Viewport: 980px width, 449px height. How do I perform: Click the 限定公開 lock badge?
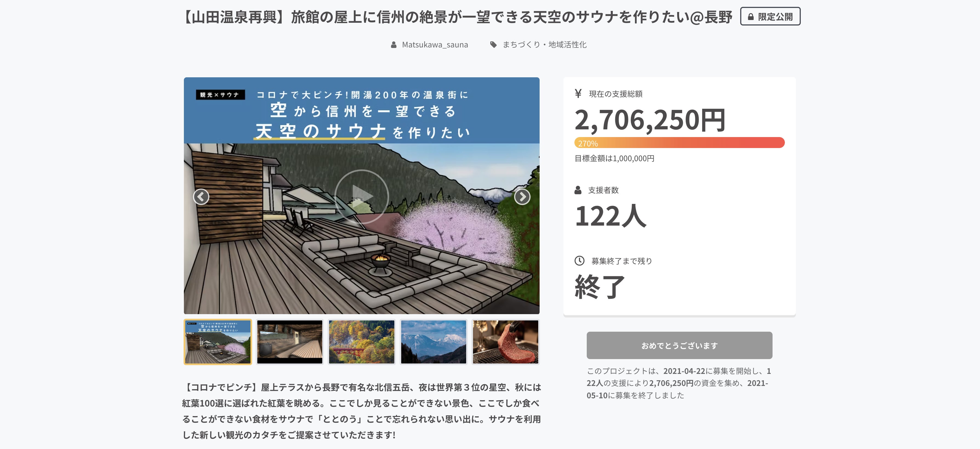tap(770, 17)
